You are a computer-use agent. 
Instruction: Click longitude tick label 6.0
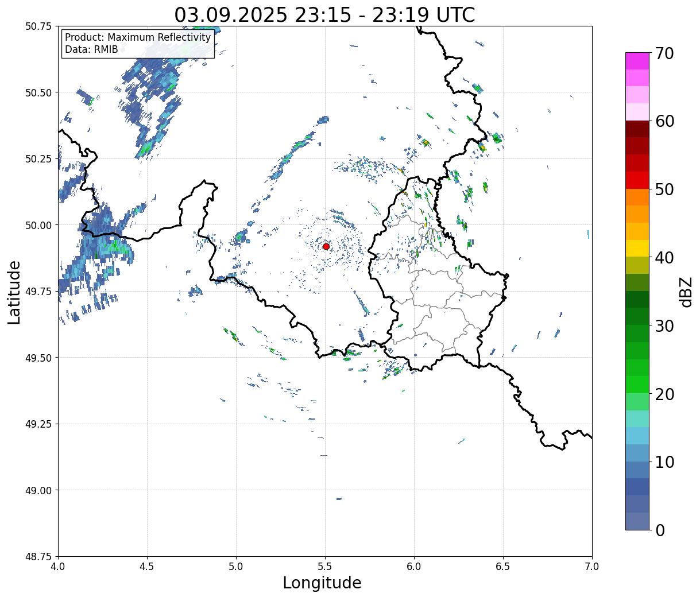tap(414, 567)
